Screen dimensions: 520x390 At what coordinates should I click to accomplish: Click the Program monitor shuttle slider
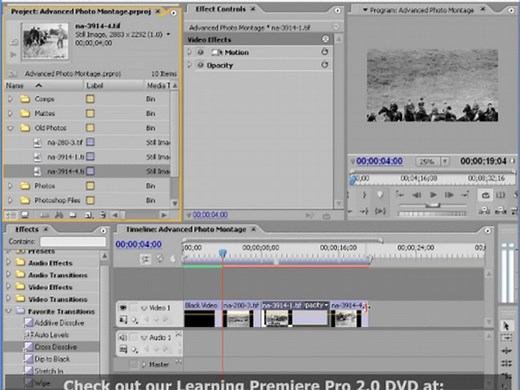click(433, 205)
